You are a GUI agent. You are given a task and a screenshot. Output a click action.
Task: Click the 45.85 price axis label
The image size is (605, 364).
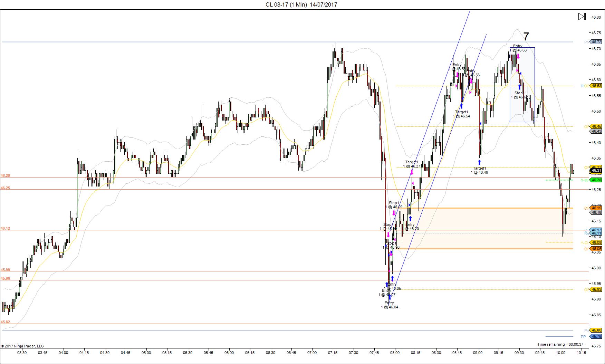point(596,315)
